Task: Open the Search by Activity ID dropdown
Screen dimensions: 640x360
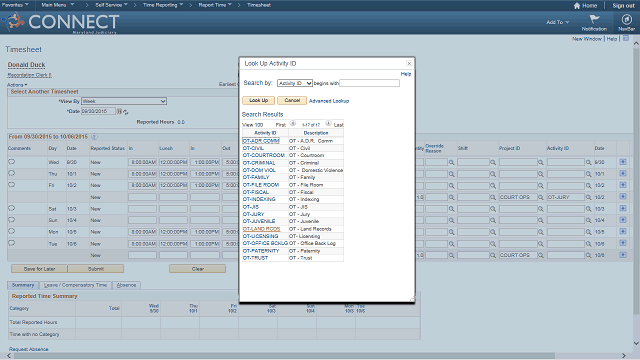Action: (295, 83)
